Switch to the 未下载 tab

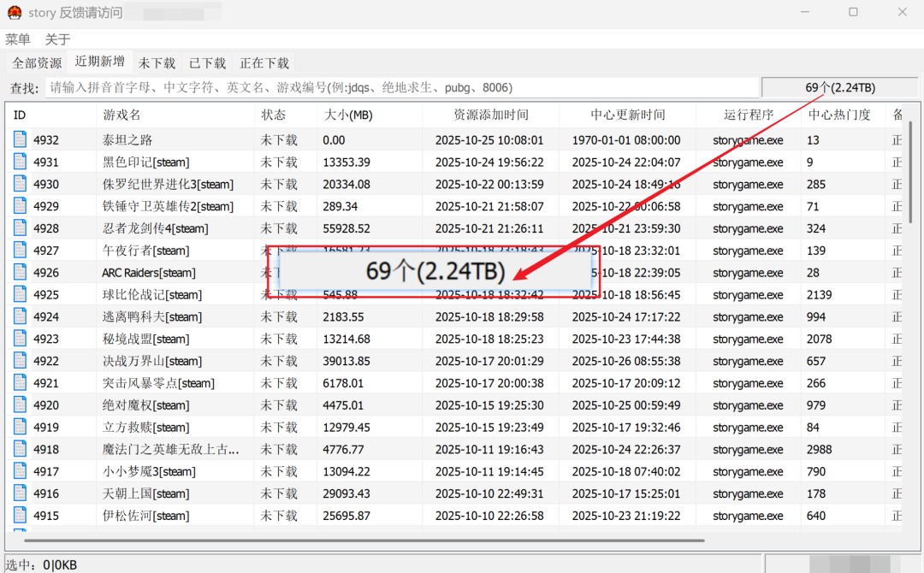click(157, 63)
